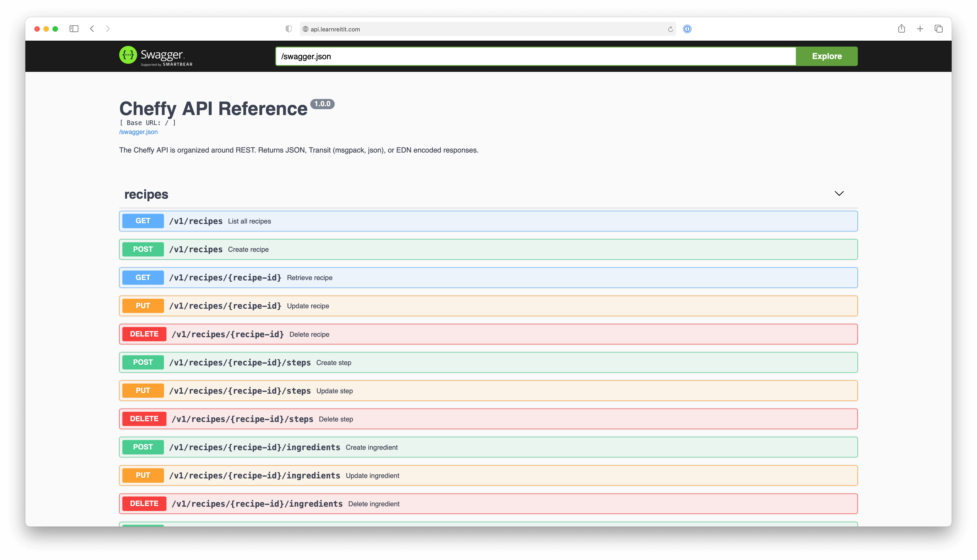Toggle the Safari sidebar icon

tap(74, 29)
